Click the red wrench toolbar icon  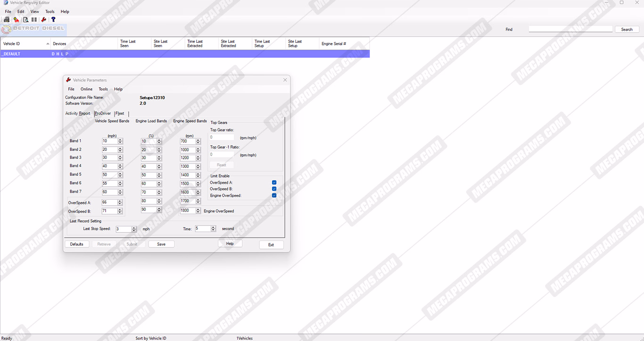point(44,20)
